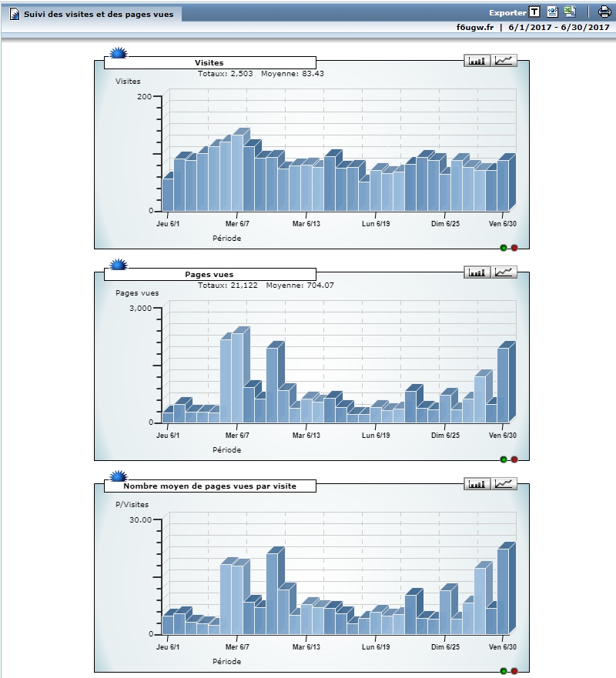
Task: Switch Visites chart to line view
Action: 504,61
